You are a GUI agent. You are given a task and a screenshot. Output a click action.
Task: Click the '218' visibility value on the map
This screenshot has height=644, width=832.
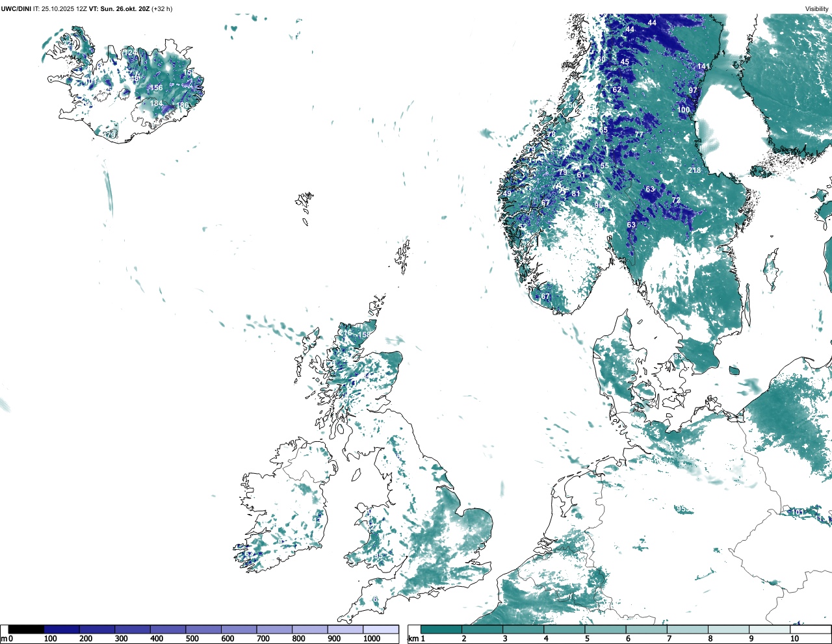point(694,171)
